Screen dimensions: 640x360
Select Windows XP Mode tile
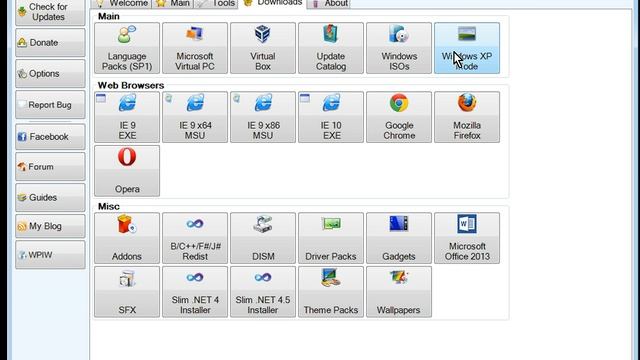[x=467, y=48]
